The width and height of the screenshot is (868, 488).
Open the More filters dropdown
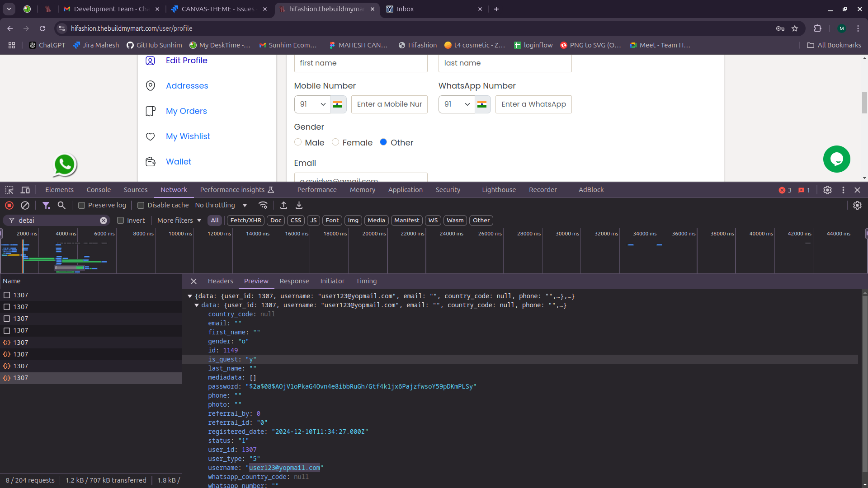tap(179, 221)
